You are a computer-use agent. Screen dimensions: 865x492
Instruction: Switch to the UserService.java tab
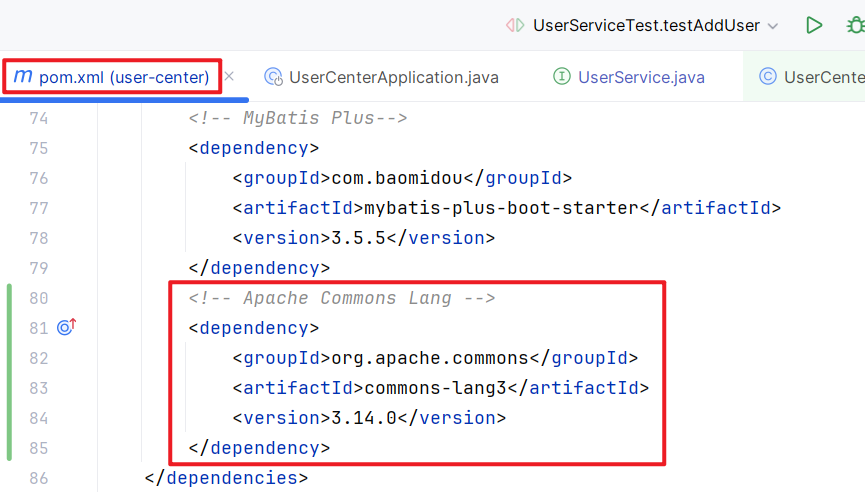pos(641,77)
